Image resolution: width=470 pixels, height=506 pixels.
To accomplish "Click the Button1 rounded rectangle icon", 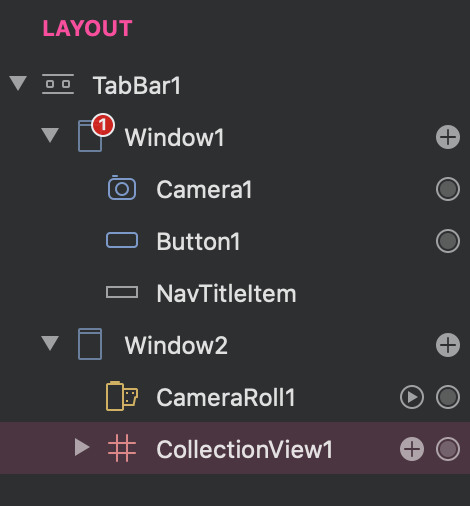I will [x=122, y=240].
